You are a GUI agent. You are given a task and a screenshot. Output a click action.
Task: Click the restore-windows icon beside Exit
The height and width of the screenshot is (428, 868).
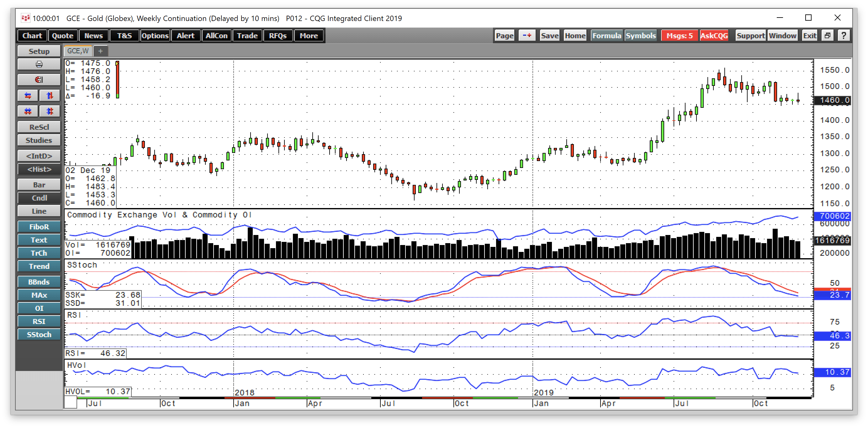pyautogui.click(x=828, y=36)
